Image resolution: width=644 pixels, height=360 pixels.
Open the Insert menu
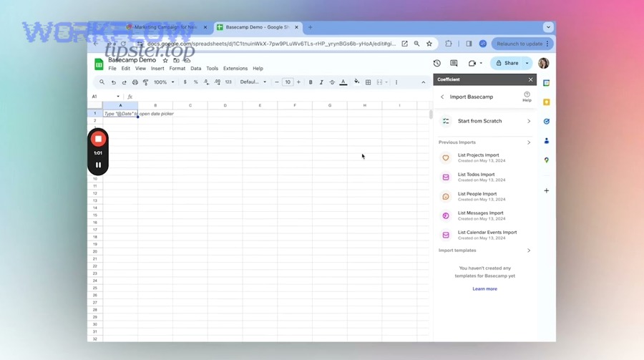point(157,69)
